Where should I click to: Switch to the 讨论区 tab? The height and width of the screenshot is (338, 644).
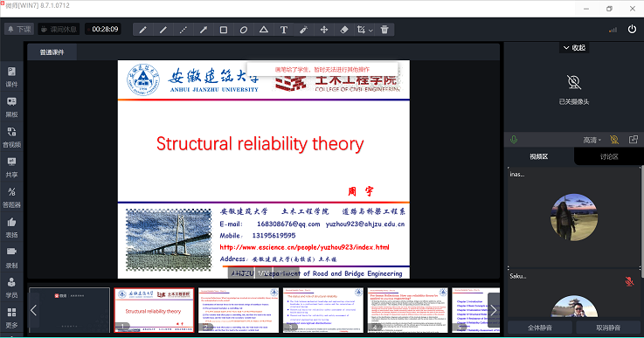click(x=609, y=156)
